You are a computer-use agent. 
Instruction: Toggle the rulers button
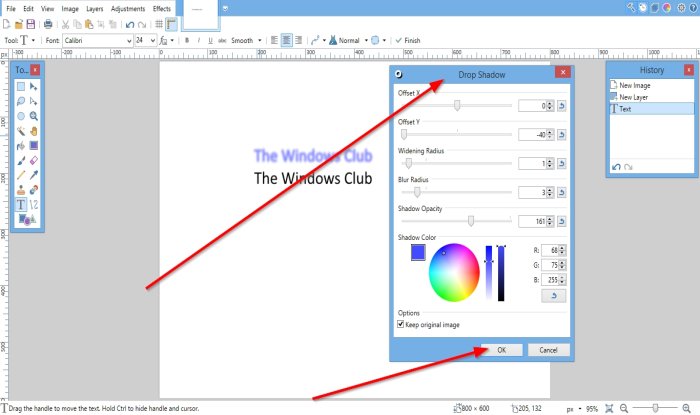click(171, 24)
